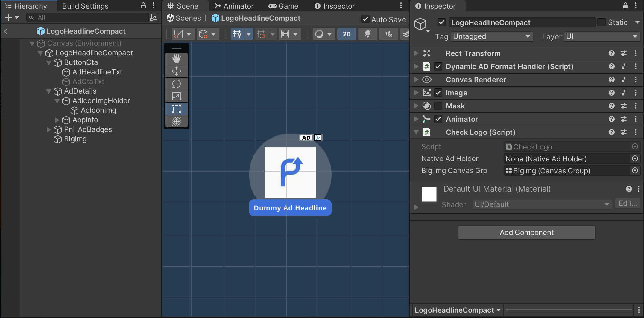This screenshot has height=318, width=644.
Task: Toggle the Auto Save checkbox
Action: pyautogui.click(x=365, y=19)
